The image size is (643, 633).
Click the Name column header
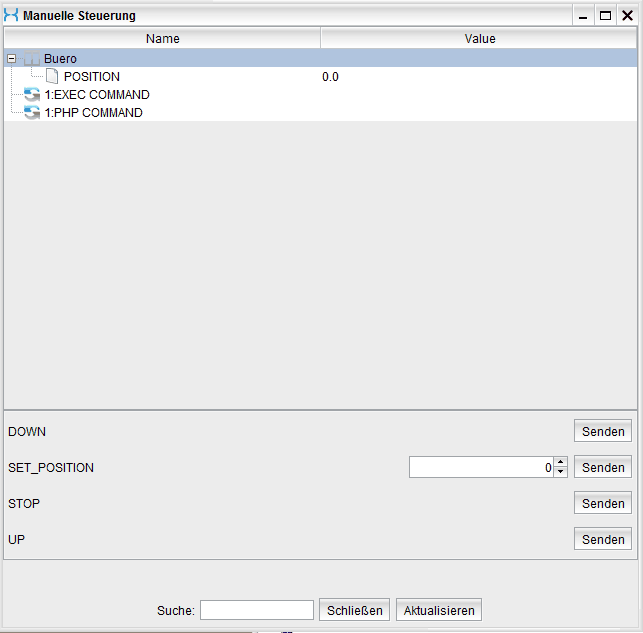point(162,39)
